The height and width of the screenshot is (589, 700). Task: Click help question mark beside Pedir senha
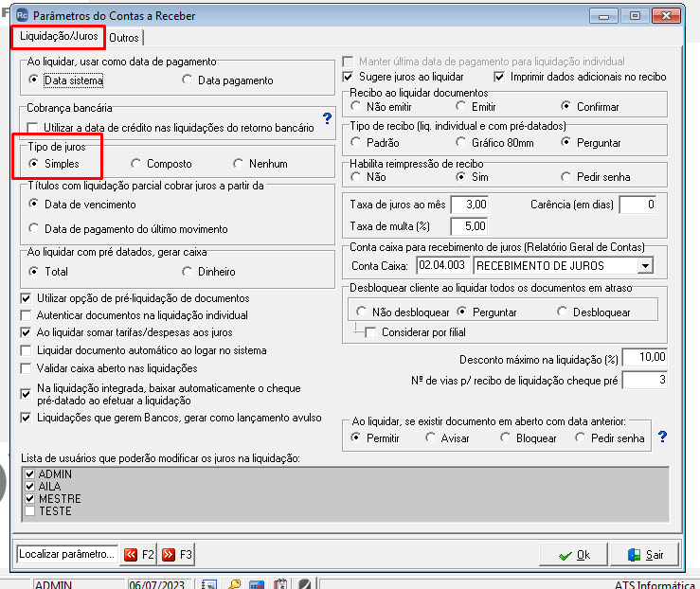(x=662, y=437)
